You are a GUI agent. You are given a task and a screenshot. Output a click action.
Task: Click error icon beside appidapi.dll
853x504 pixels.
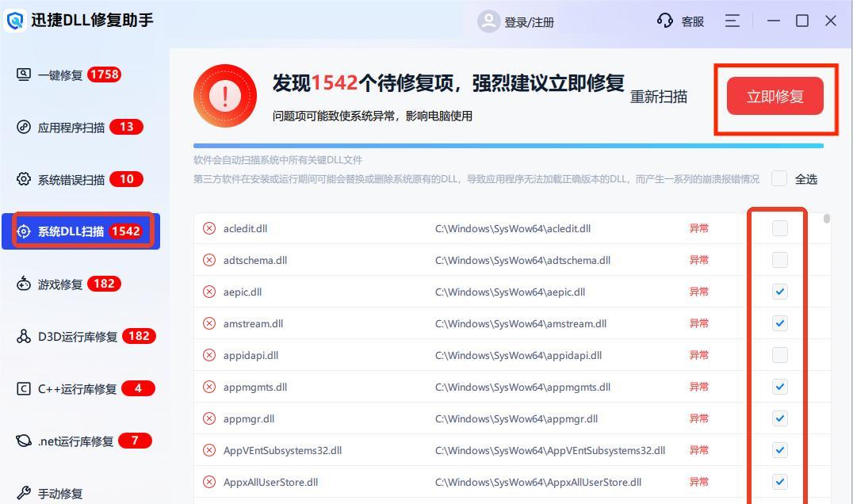[x=209, y=355]
